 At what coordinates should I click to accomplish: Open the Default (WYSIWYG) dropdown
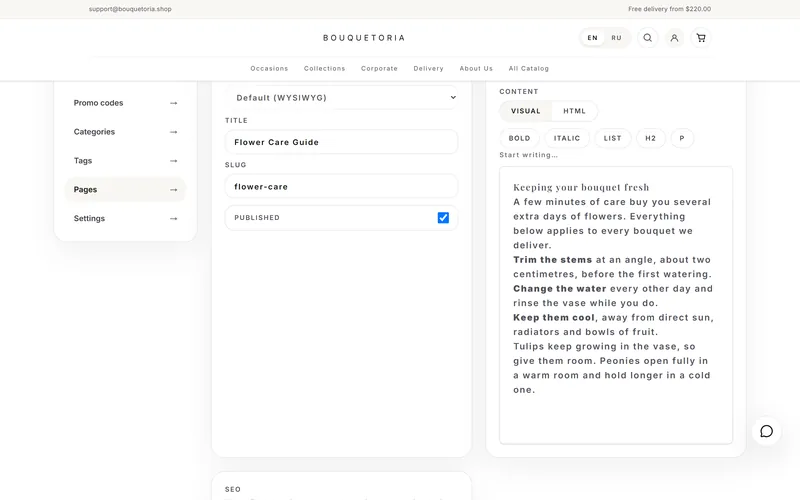tap(341, 97)
